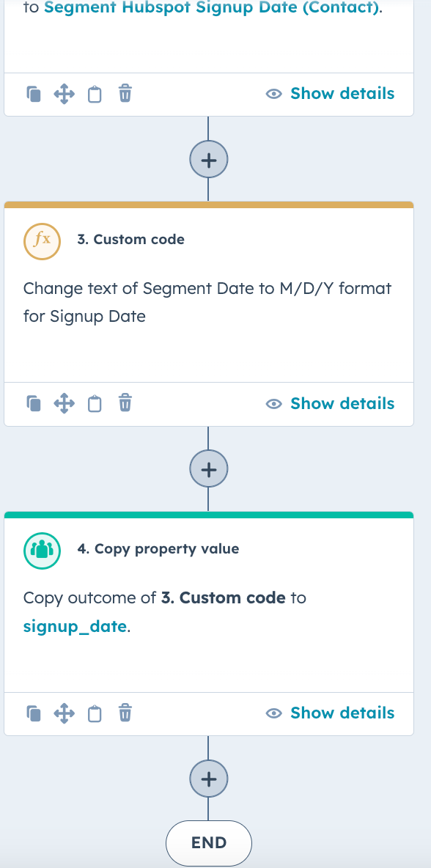Open the move handle on step 4

pyautogui.click(x=64, y=713)
